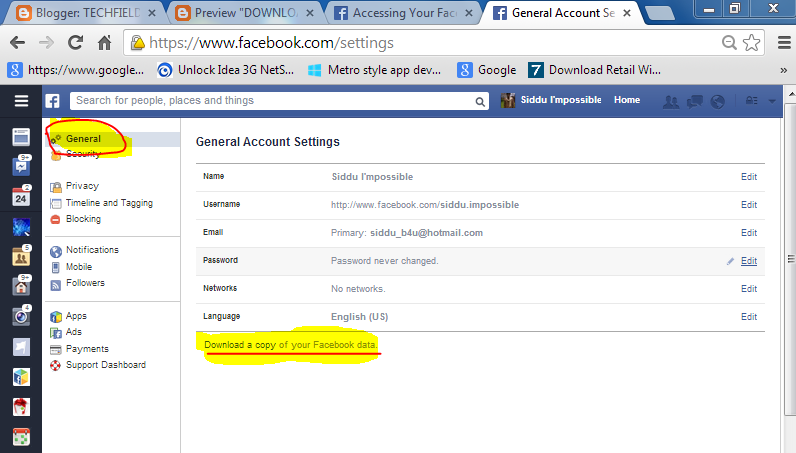
Task: Open Apps settings
Action: [x=76, y=316]
